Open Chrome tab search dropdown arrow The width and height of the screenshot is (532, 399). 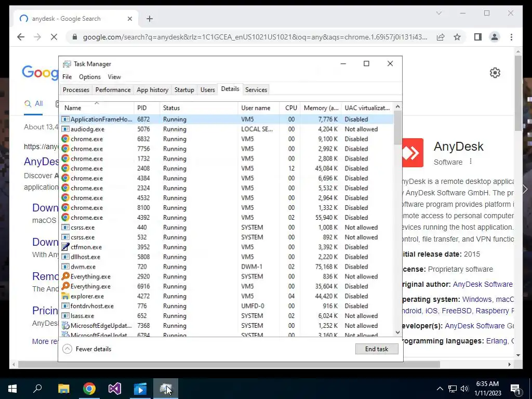[438, 13]
